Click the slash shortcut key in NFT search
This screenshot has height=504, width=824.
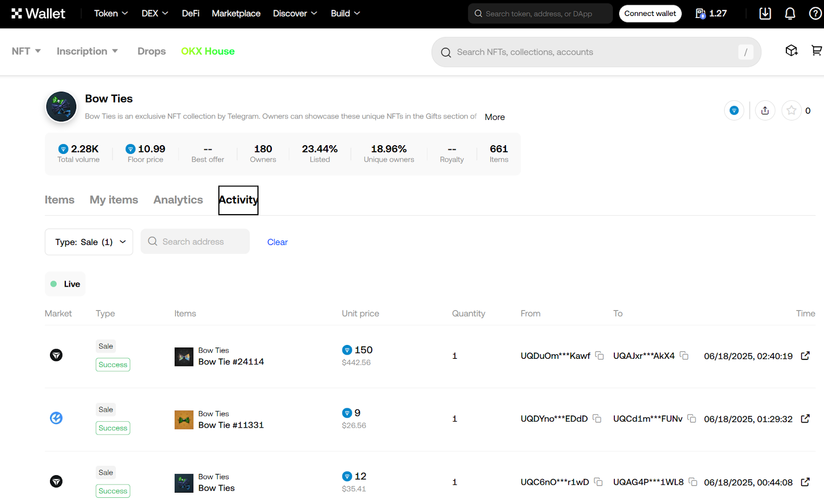click(x=746, y=52)
